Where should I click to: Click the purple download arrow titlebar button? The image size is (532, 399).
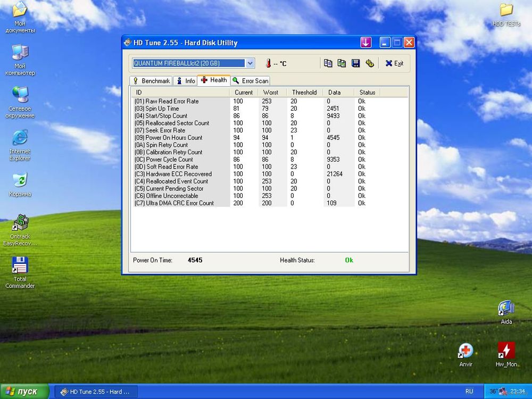click(x=365, y=43)
